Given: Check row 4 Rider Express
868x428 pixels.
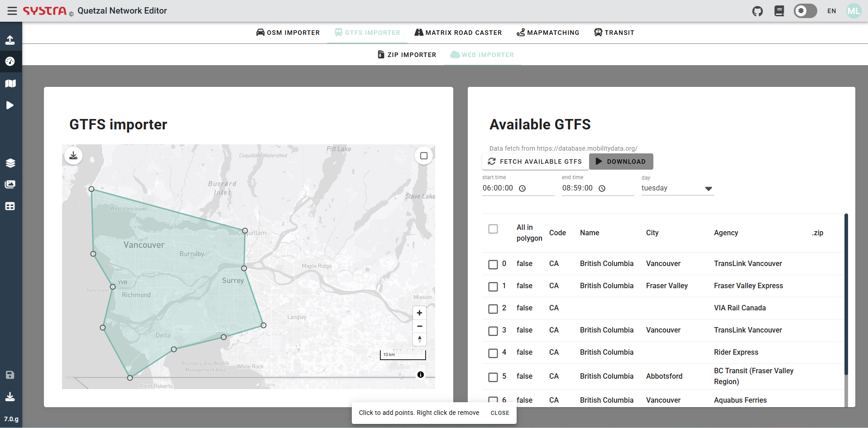Looking at the screenshot, I should [493, 353].
